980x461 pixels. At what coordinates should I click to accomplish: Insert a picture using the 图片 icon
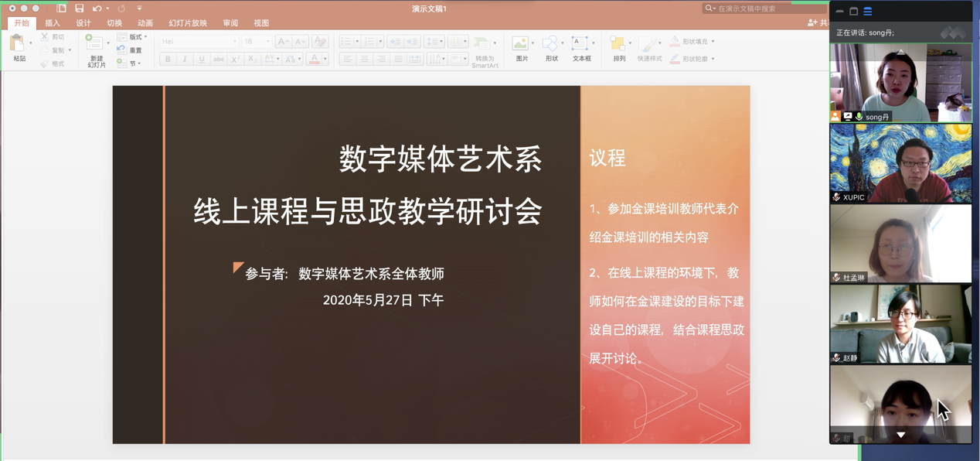click(521, 44)
